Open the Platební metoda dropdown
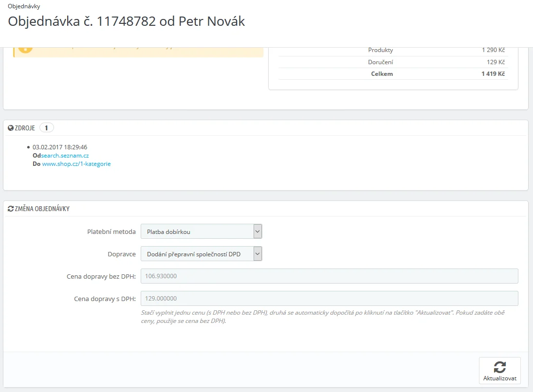Screen dimensions: 533x392 click(201, 232)
